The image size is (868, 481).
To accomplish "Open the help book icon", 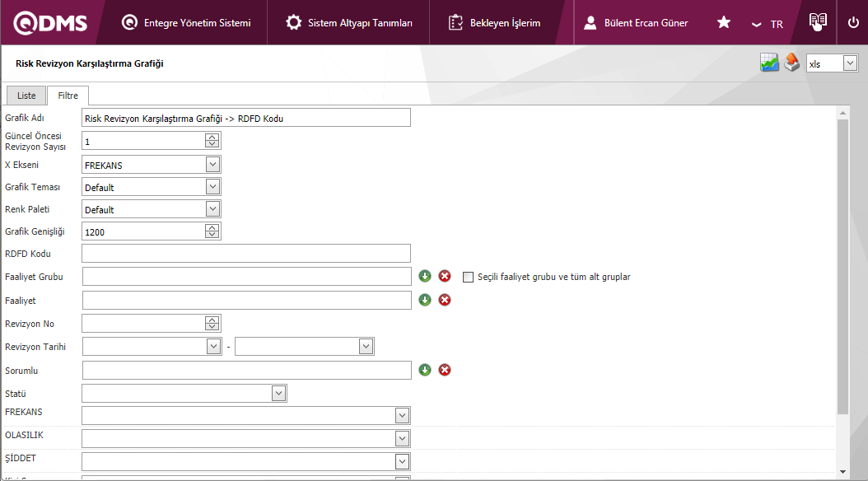I will pos(817,22).
